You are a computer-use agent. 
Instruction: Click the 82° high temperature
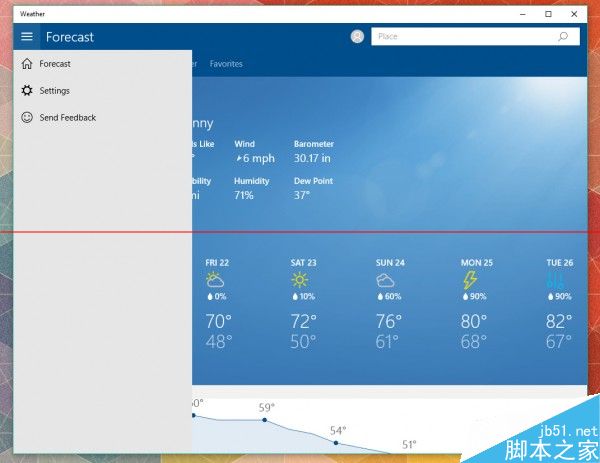[559, 321]
